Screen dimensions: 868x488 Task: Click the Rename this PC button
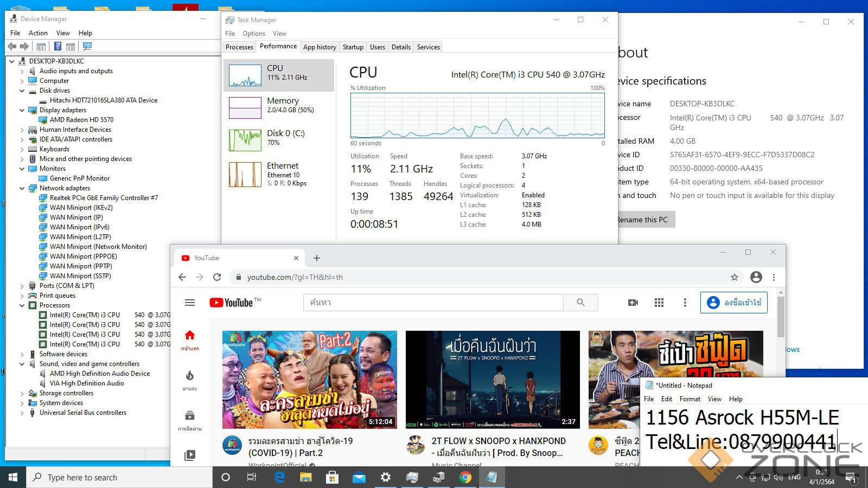tap(643, 220)
